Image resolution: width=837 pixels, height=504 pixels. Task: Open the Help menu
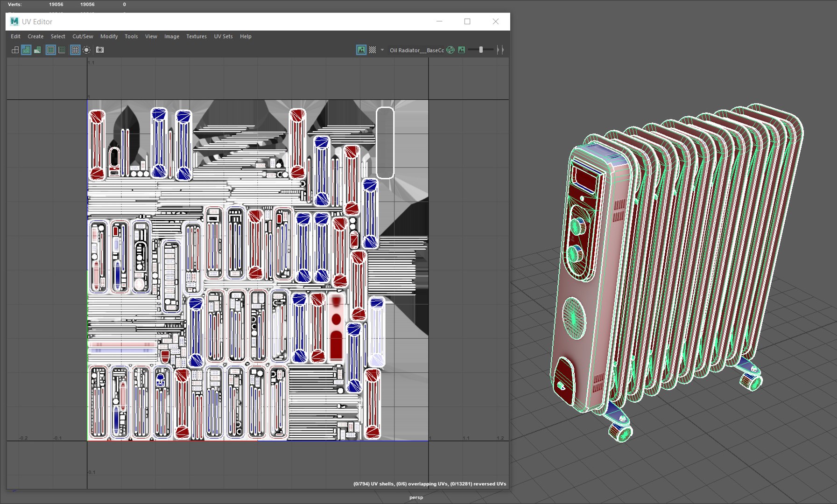click(246, 36)
